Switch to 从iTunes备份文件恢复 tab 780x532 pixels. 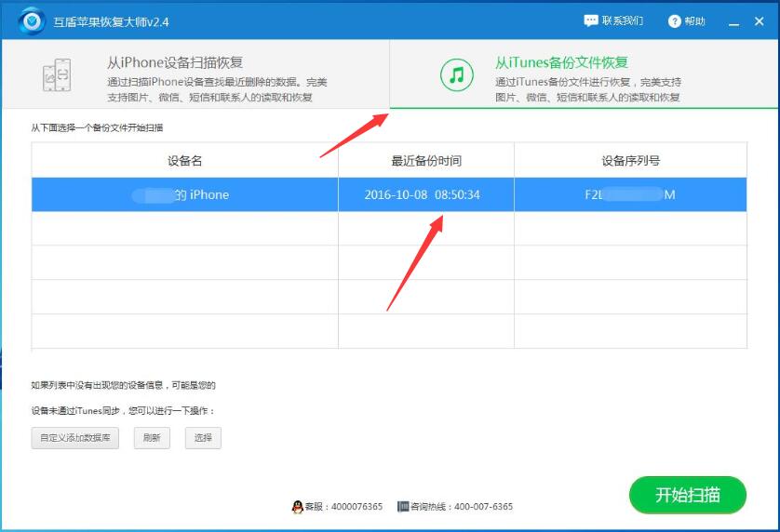coord(584,74)
